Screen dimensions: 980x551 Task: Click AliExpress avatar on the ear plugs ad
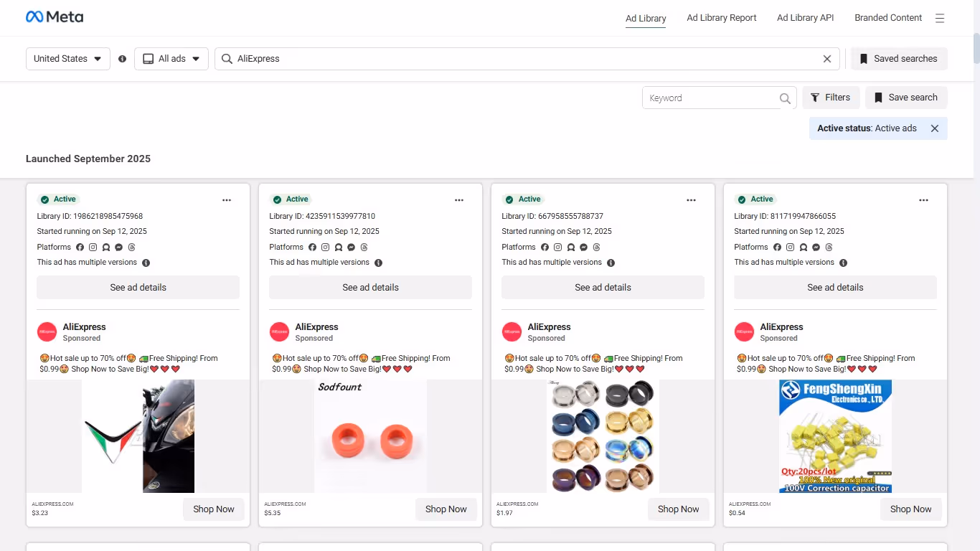(x=512, y=331)
